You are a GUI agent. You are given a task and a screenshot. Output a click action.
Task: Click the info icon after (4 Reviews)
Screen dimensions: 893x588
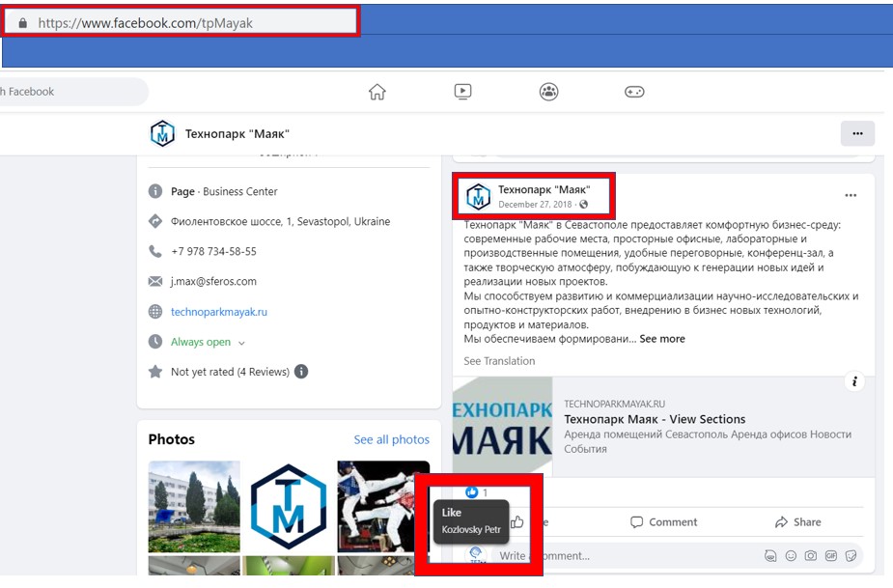301,372
